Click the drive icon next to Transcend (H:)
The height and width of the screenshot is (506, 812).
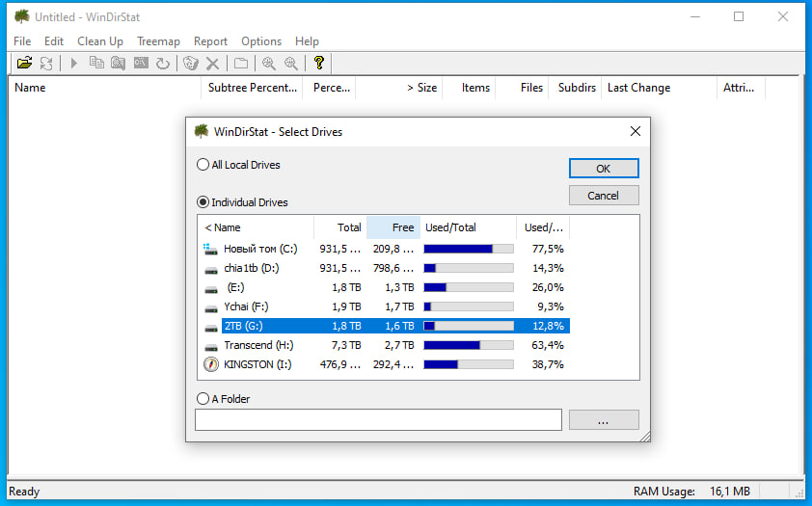click(x=211, y=346)
